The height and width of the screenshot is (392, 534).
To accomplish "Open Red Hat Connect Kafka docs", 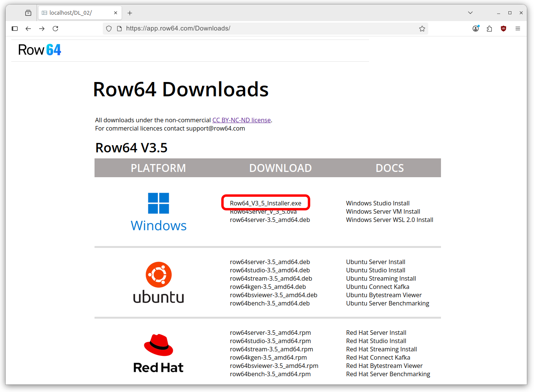I will pyautogui.click(x=378, y=357).
